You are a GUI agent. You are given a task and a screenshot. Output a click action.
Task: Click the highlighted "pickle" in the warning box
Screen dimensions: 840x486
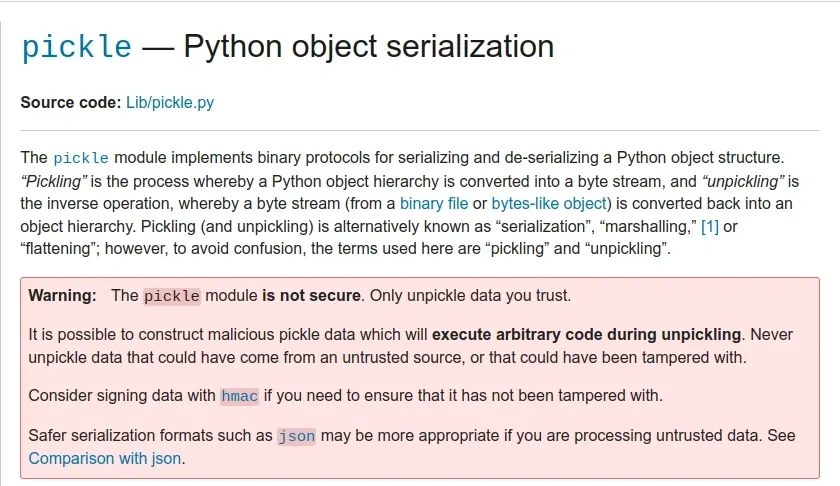tap(172, 296)
